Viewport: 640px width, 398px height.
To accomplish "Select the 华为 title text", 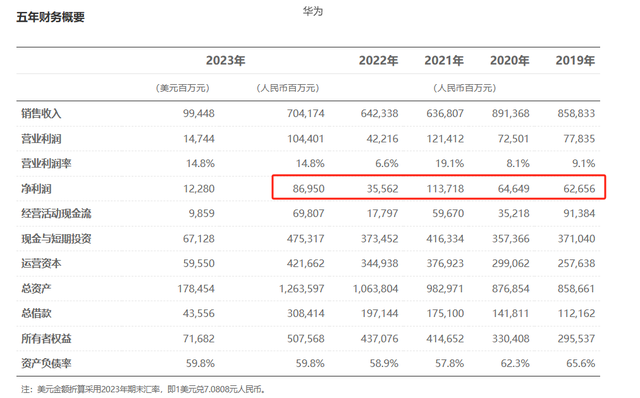I will click(x=313, y=11).
